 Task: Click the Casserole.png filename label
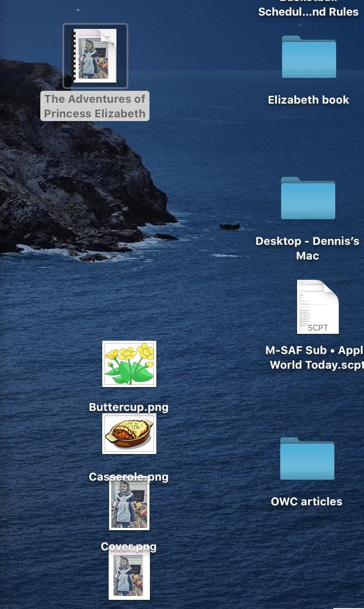(128, 477)
